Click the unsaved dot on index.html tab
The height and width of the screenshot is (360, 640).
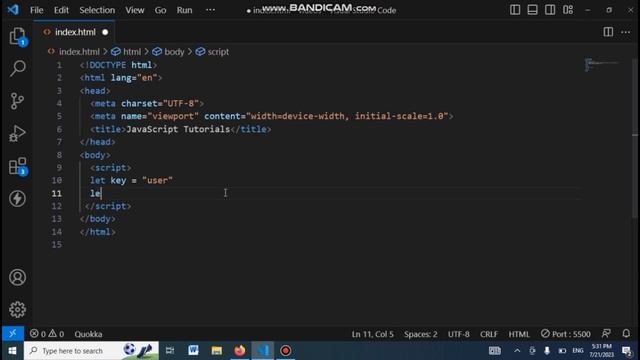[105, 32]
